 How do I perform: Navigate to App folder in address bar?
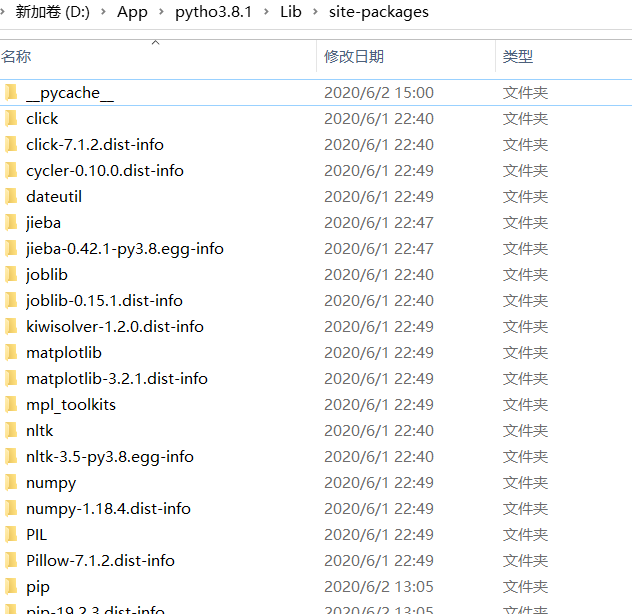point(132,12)
